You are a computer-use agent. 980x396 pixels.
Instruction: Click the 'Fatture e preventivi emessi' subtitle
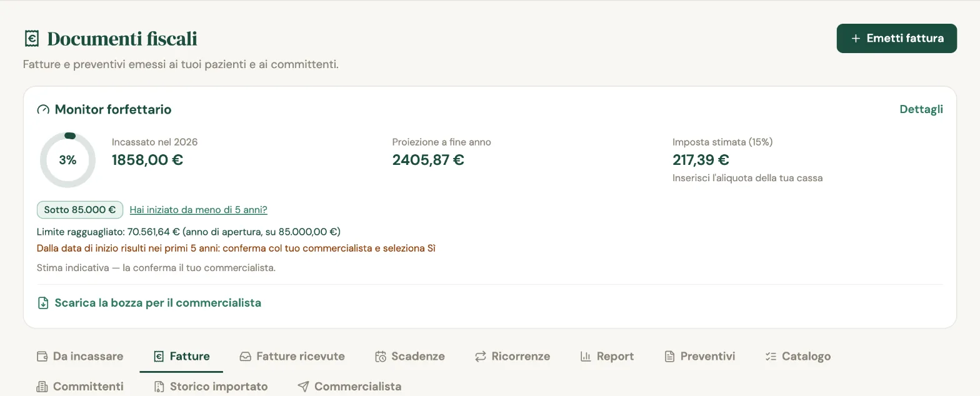tap(181, 64)
